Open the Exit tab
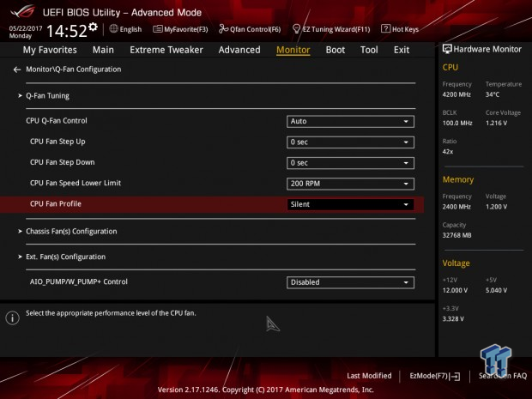 (402, 50)
